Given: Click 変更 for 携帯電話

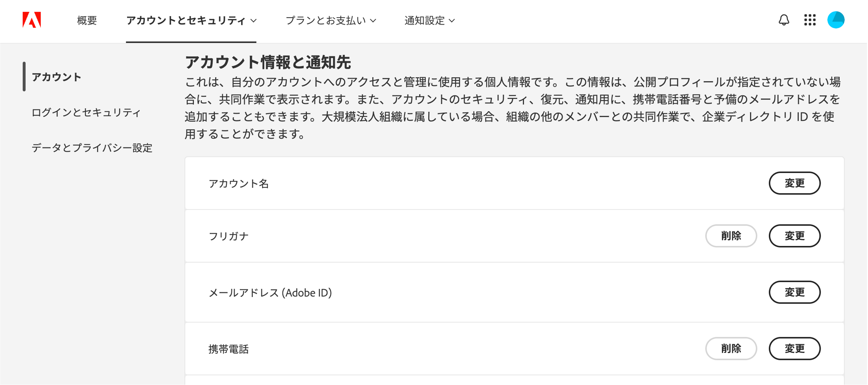Looking at the screenshot, I should (x=794, y=348).
